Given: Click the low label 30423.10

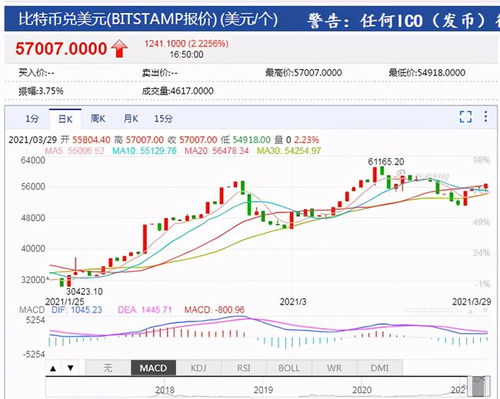Looking at the screenshot, I should (x=85, y=292).
